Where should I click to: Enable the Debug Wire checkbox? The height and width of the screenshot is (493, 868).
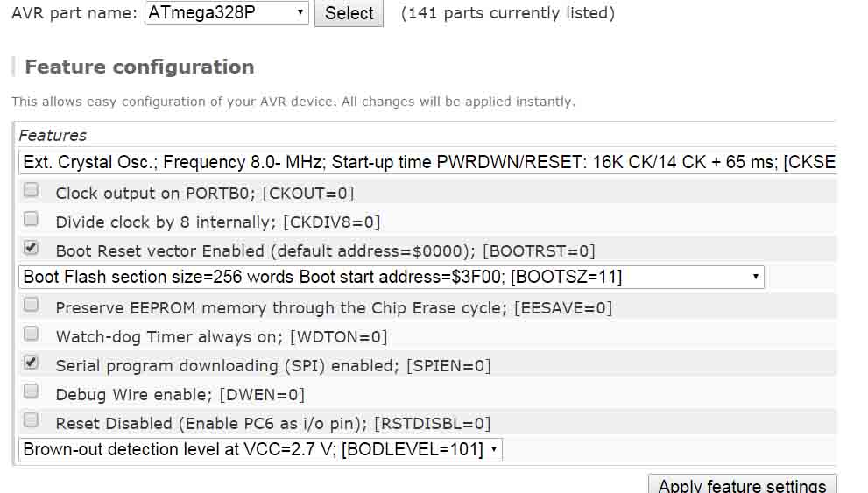click(32, 391)
